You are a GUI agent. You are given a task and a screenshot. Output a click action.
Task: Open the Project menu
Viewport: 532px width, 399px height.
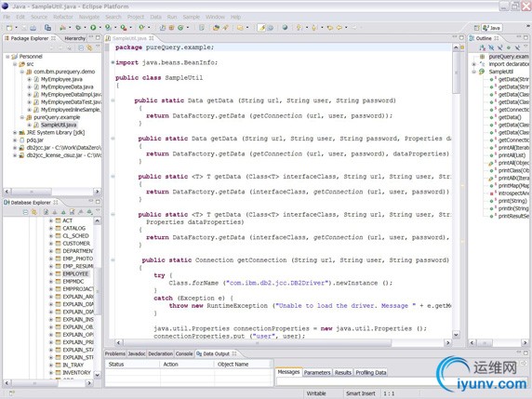(136, 17)
